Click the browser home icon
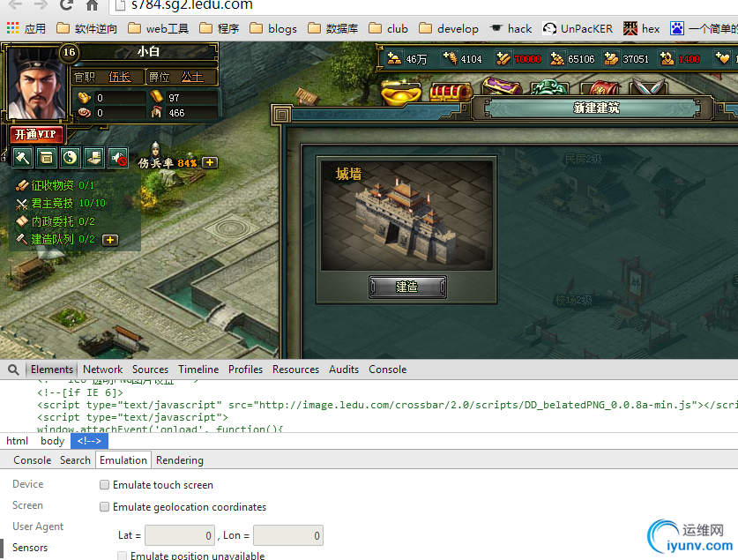The height and width of the screenshot is (560, 738). pos(92,5)
